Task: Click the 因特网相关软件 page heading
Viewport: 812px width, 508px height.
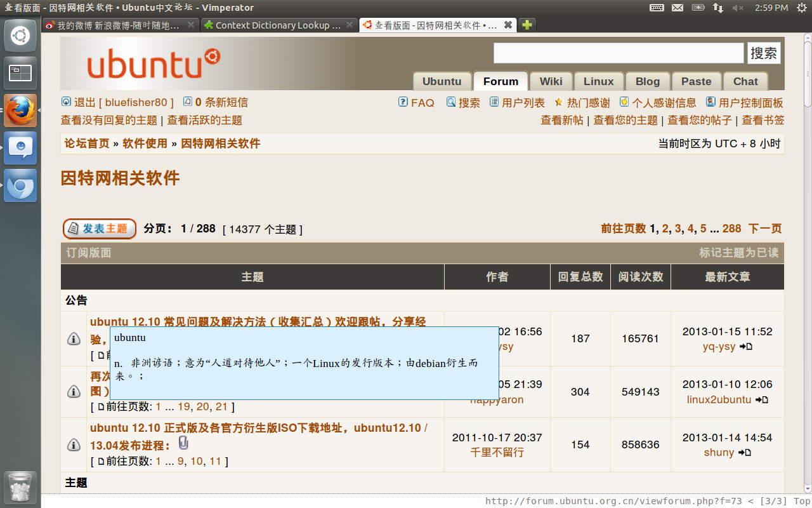Action: click(x=120, y=178)
